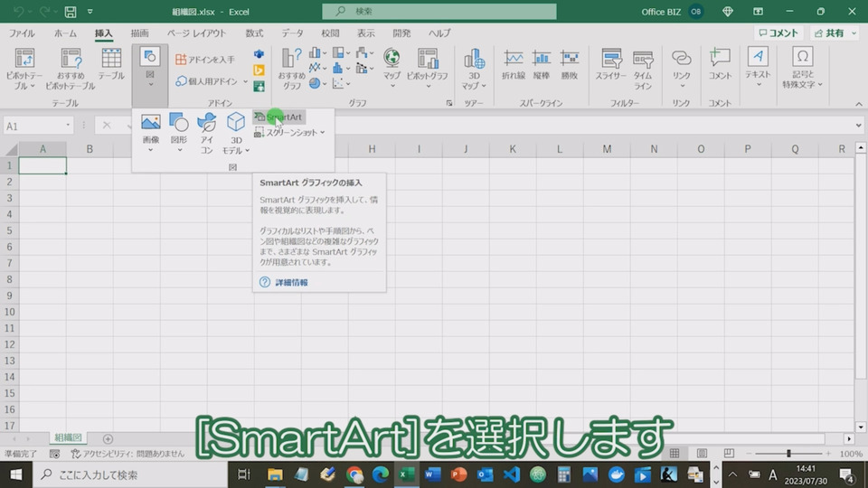Click the 100% zoom level
Screen dimensions: 868x488
tap(851, 454)
